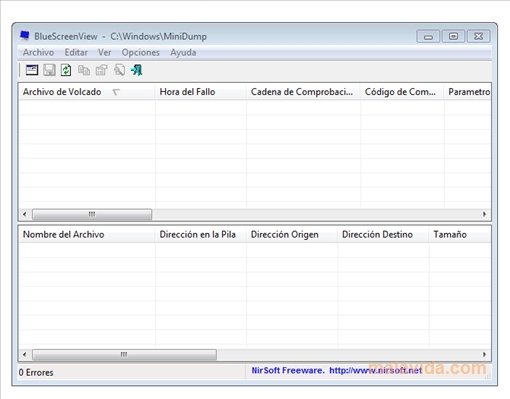
Task: Sort by Nombre del Archivo column
Action: [x=87, y=234]
